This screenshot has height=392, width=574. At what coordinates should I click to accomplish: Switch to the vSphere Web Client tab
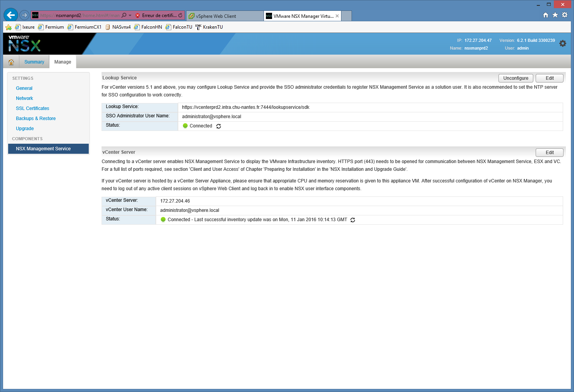point(216,16)
